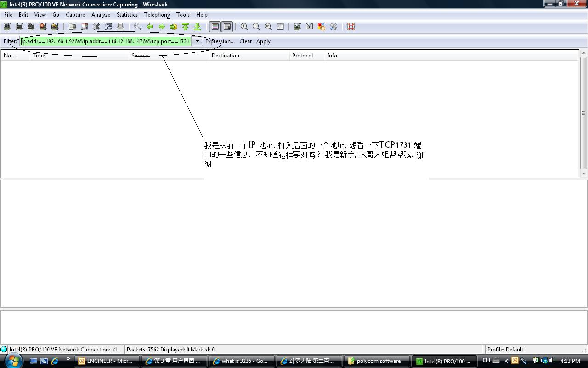The width and height of the screenshot is (588, 368).
Task: Jump to the first packet icon
Action: (x=185, y=27)
